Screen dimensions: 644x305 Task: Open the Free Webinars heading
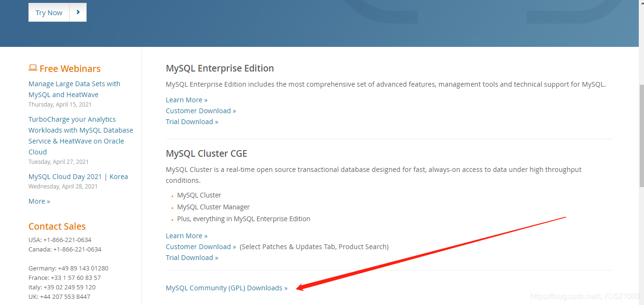click(70, 69)
